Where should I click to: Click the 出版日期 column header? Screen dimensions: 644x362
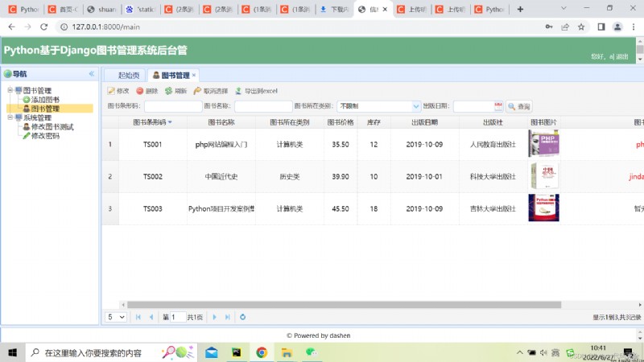425,122
